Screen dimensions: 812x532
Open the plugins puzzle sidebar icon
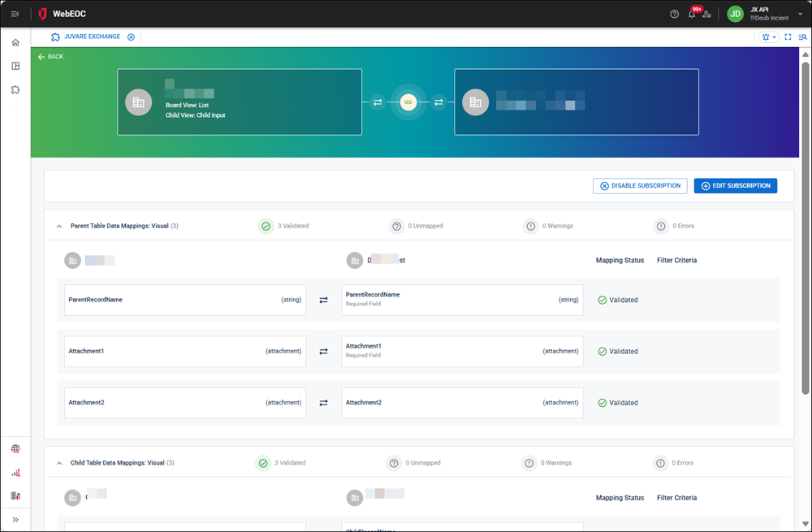15,89
